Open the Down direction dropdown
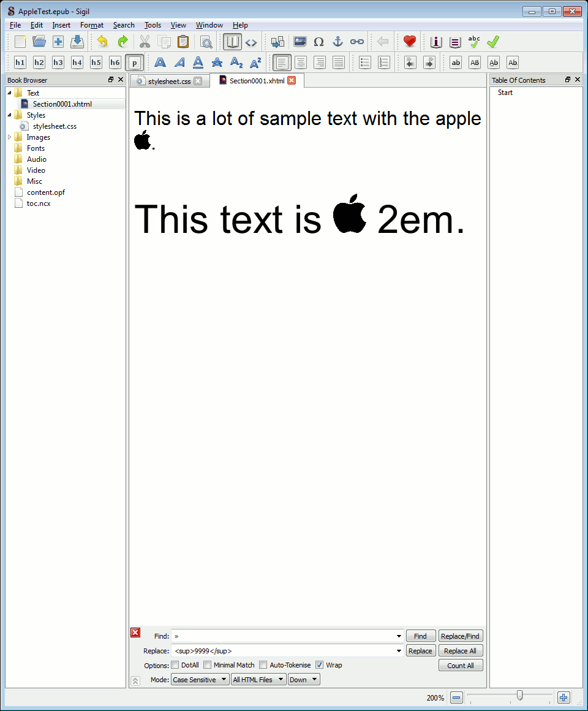The image size is (588, 711). [304, 680]
